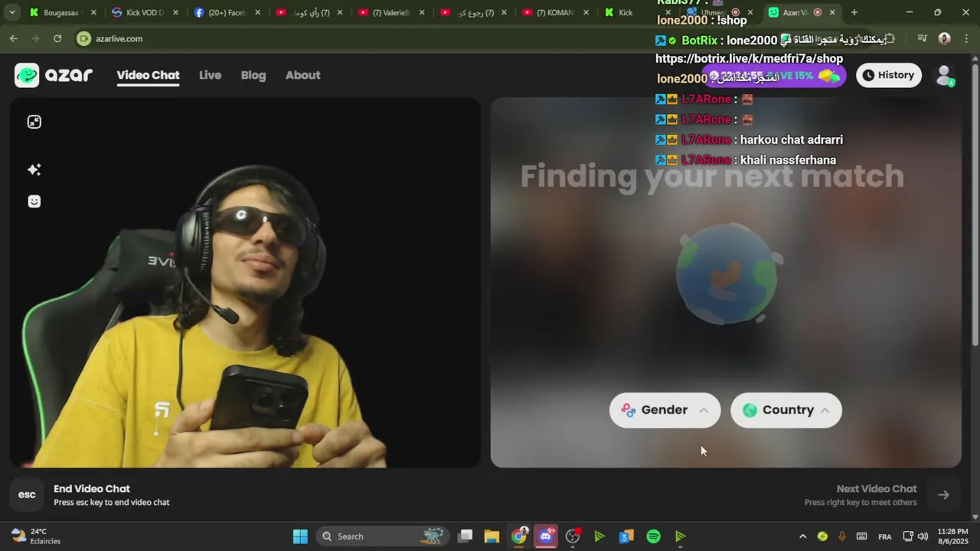Screen dimensions: 980x551
Task: Click the site info icon in address bar
Action: (x=83, y=38)
